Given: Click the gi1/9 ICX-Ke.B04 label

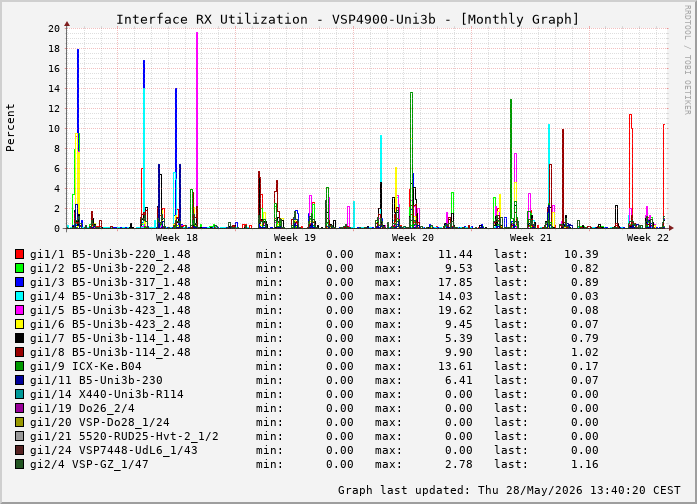Looking at the screenshot, I should [86, 366].
